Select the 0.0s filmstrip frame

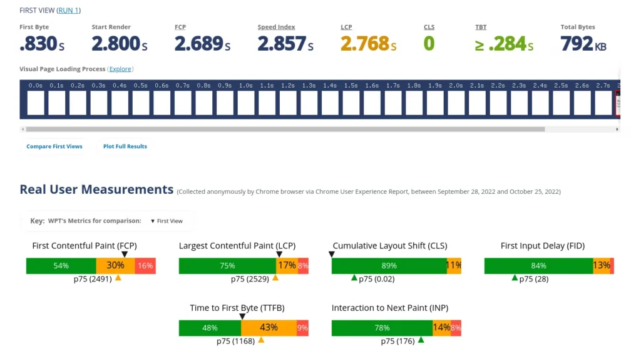click(36, 103)
